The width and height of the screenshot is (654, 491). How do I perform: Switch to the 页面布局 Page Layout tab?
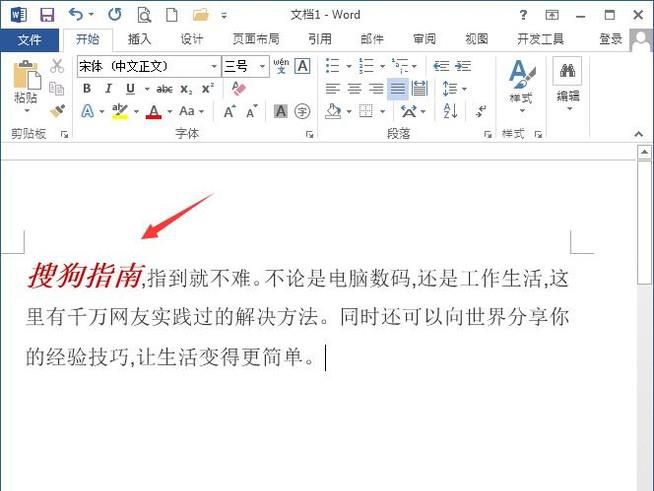click(x=256, y=39)
